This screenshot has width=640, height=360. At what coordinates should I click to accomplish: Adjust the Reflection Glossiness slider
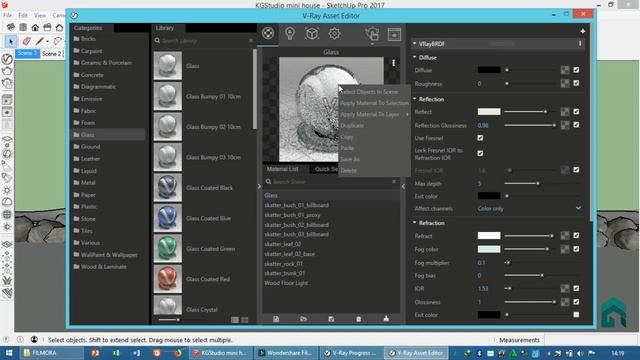pos(531,125)
